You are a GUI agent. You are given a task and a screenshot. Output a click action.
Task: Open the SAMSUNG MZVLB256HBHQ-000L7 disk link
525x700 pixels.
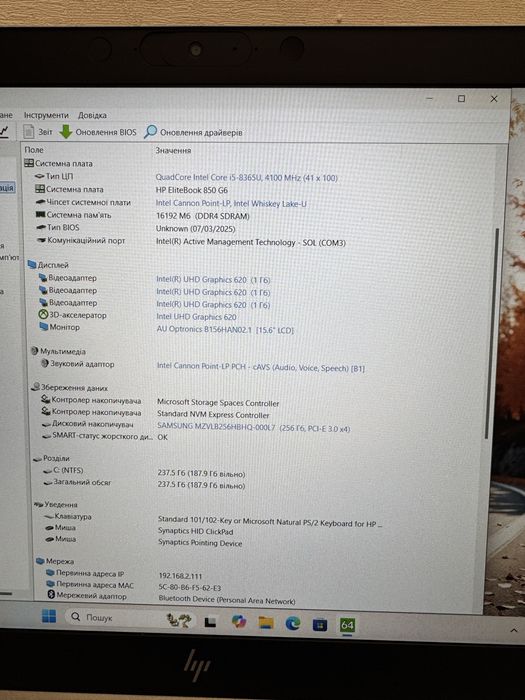[254, 428]
